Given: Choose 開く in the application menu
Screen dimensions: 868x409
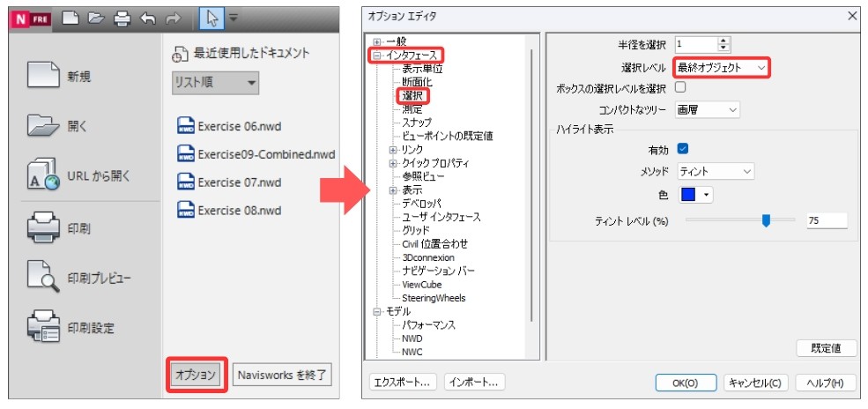Looking at the screenshot, I should [x=56, y=126].
